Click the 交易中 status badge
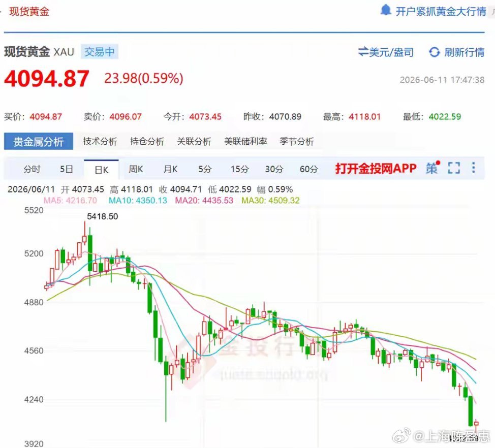The height and width of the screenshot is (448, 495). (100, 52)
